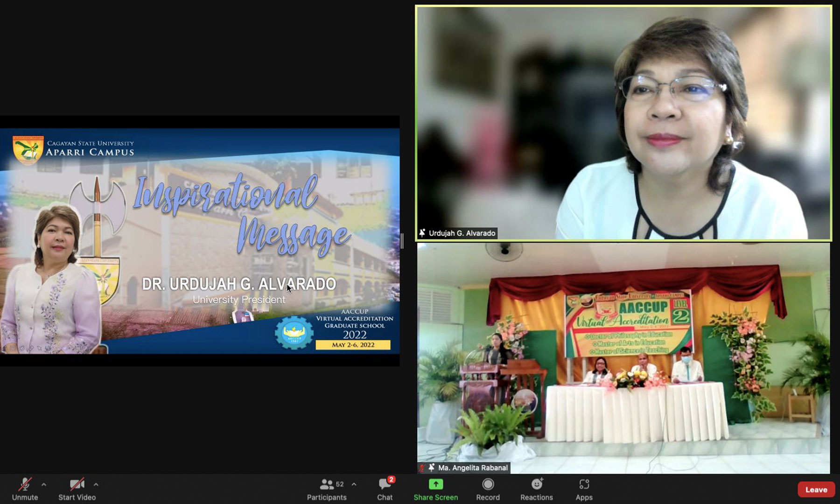Start the video camera
840x504 pixels.
77,489
